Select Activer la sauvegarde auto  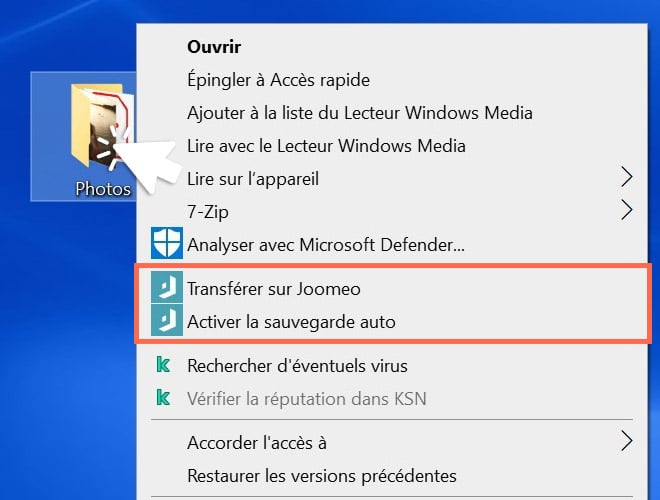tap(291, 321)
